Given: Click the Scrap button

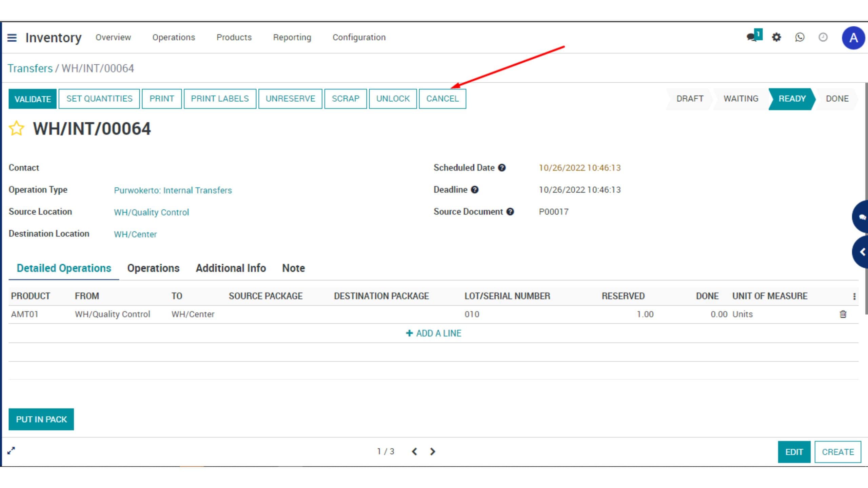Looking at the screenshot, I should point(346,99).
